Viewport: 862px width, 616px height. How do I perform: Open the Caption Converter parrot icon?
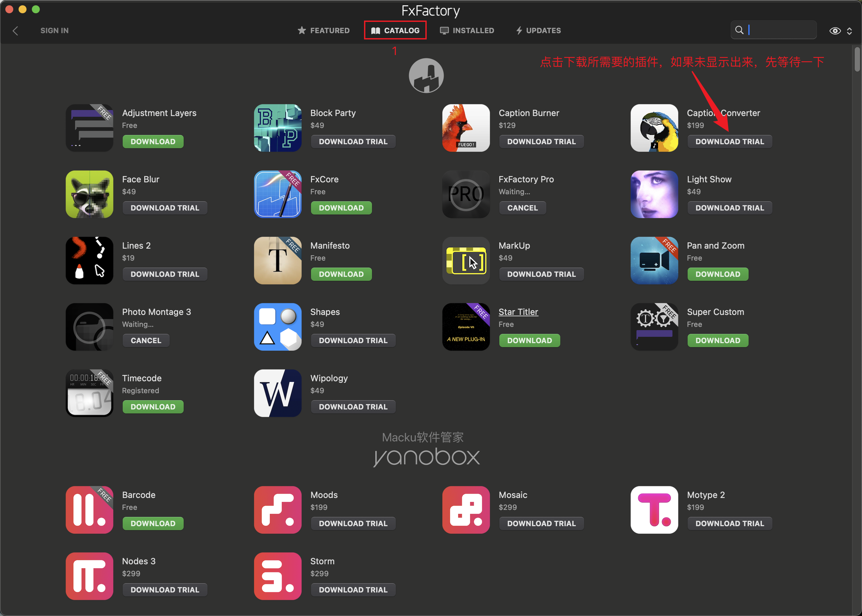654,128
